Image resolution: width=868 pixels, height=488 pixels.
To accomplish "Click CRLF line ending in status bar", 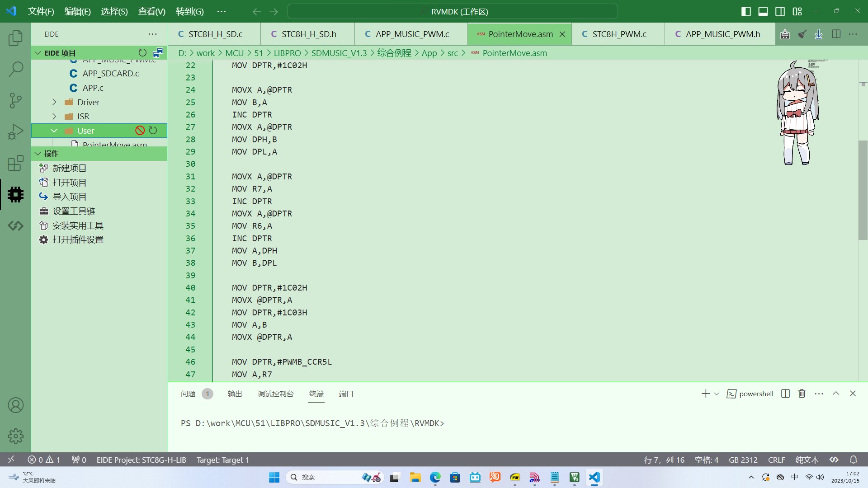I will point(776,460).
